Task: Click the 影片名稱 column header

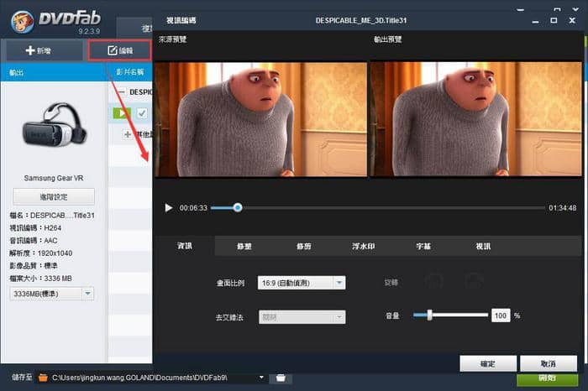Action: [x=129, y=71]
